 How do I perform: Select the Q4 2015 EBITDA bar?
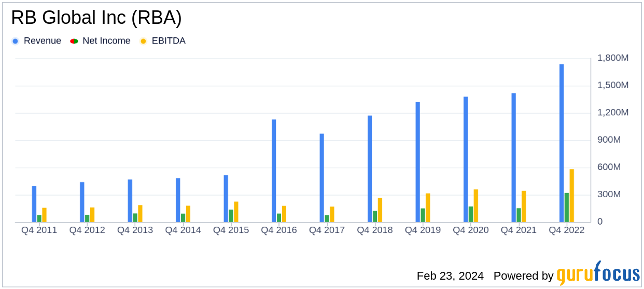click(236, 212)
